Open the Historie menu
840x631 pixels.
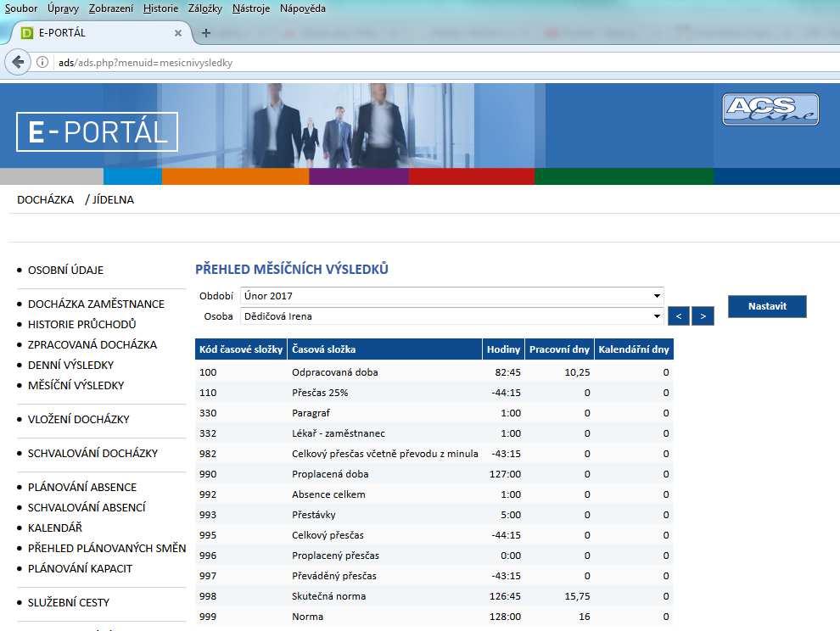(x=160, y=8)
